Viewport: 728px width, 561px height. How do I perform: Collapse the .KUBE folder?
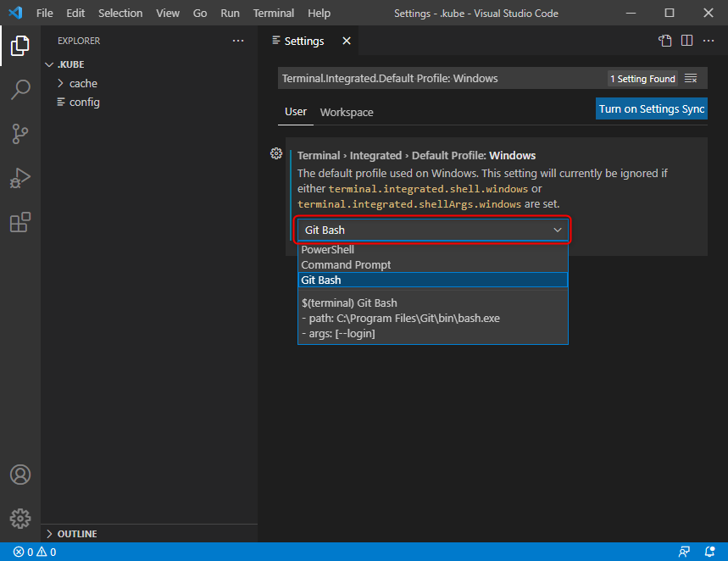72,64
